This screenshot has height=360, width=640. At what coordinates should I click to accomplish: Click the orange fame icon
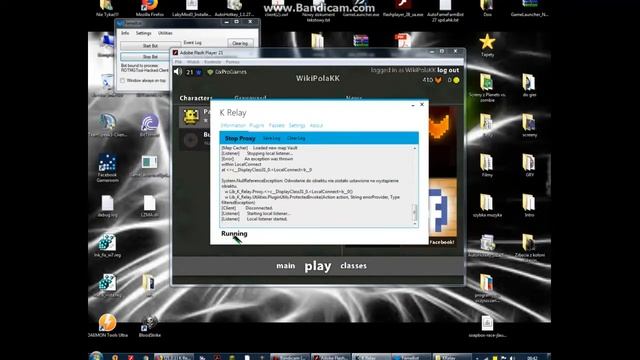438,80
